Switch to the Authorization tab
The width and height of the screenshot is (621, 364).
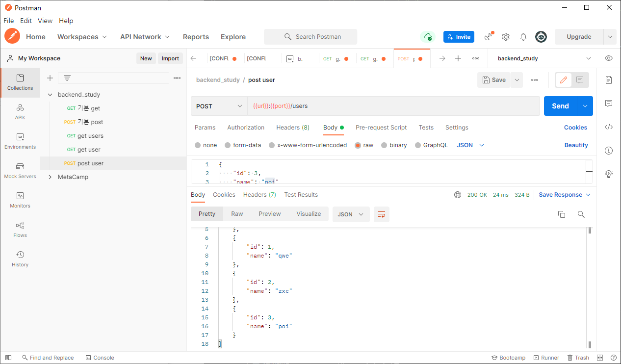click(x=246, y=128)
